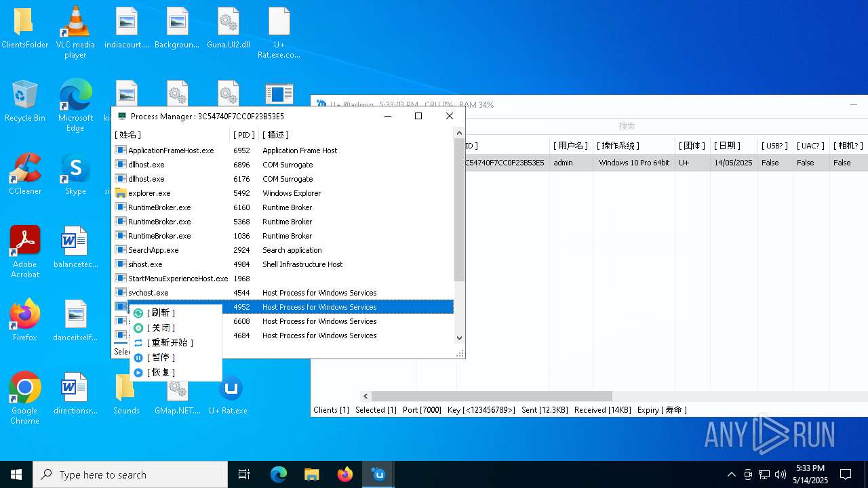Show hidden tray icons chevron
Screen dimensions: 868x488
tap(731, 474)
